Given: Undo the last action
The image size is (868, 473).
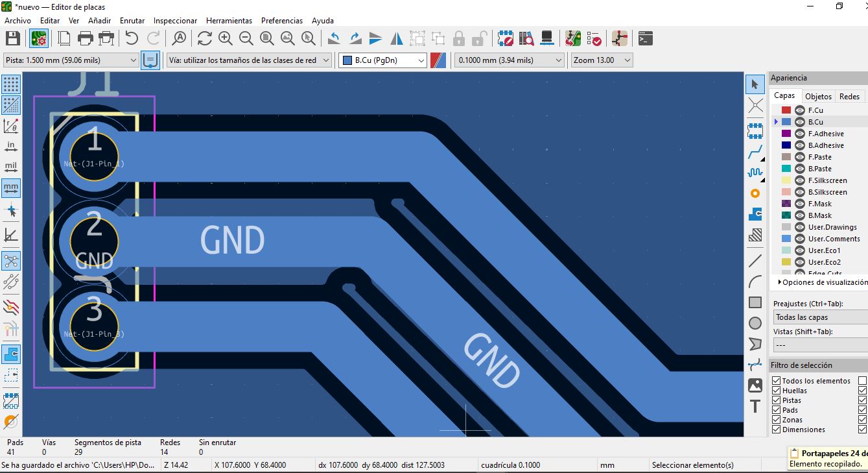Looking at the screenshot, I should [132, 38].
